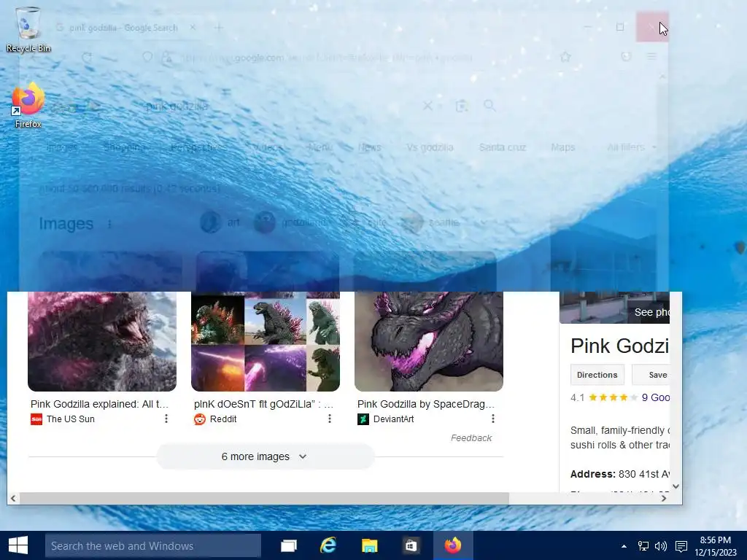The height and width of the screenshot is (560, 747).
Task: Open the Action Center notifications icon
Action: pyautogui.click(x=681, y=546)
